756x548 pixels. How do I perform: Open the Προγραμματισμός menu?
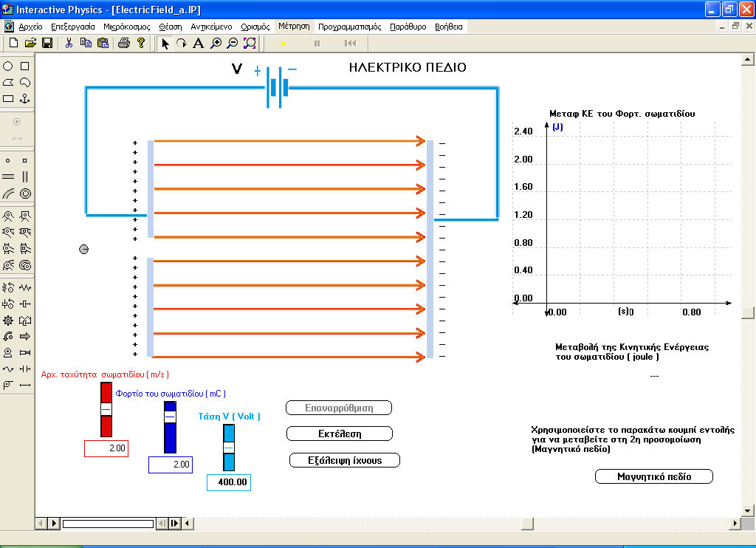coord(349,27)
